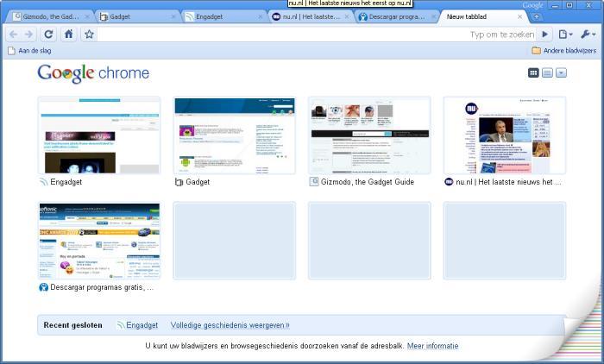Reload the current page
The image size is (604, 364).
(48, 35)
